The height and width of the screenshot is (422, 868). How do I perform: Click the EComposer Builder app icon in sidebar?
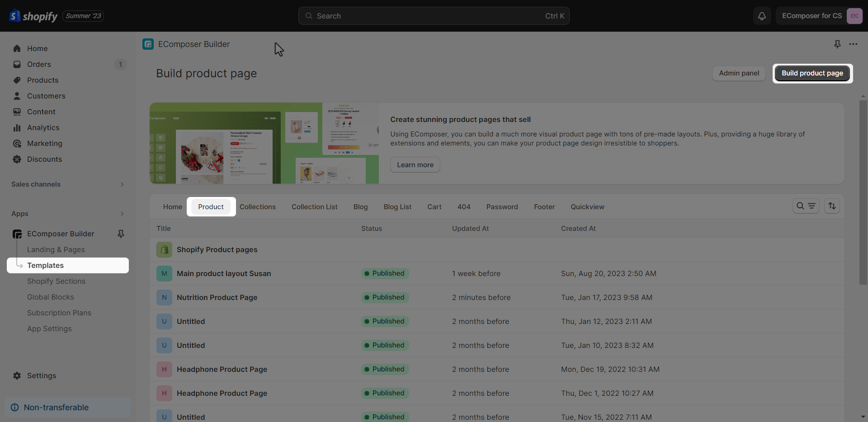tap(17, 234)
